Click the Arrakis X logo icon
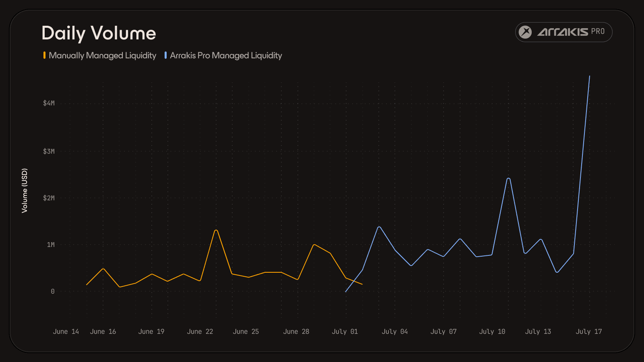 coord(525,32)
